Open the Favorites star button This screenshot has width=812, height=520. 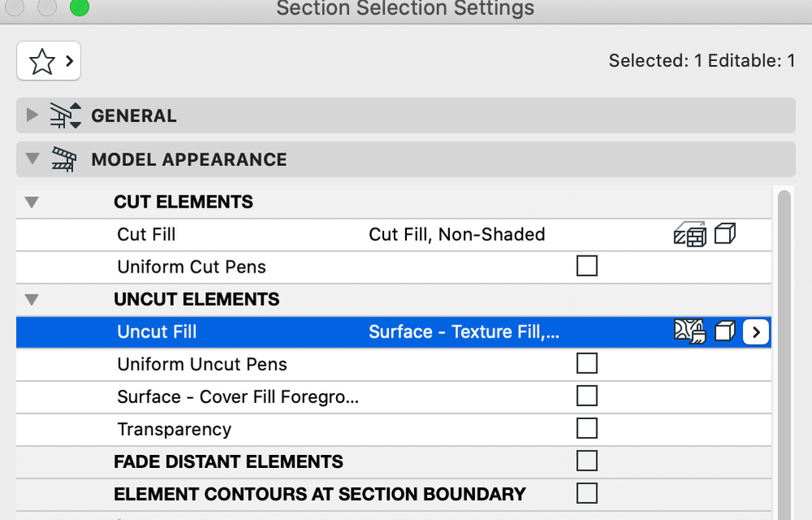point(49,61)
